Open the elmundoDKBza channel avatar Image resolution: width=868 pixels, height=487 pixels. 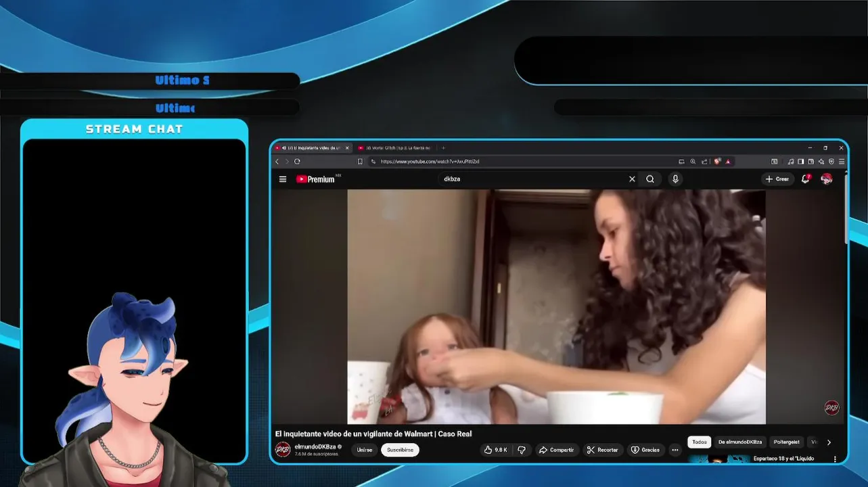pyautogui.click(x=283, y=450)
